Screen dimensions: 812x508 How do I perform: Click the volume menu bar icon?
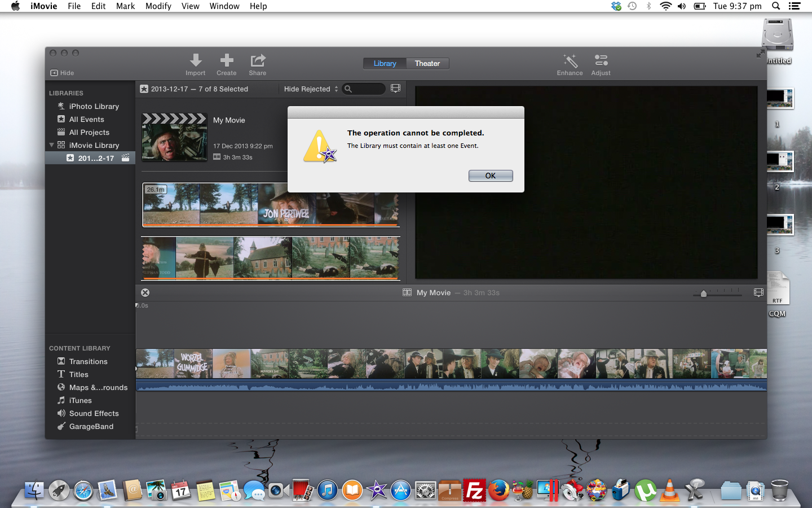682,6
